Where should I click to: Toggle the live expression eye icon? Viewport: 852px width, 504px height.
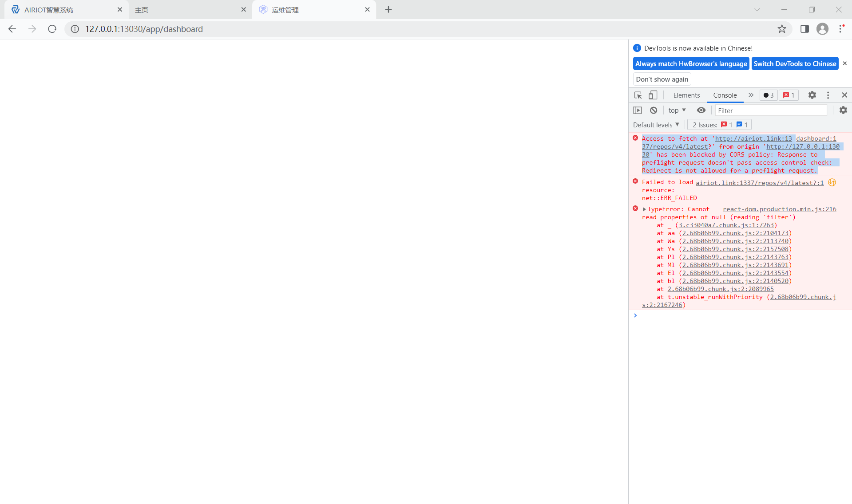click(x=701, y=110)
